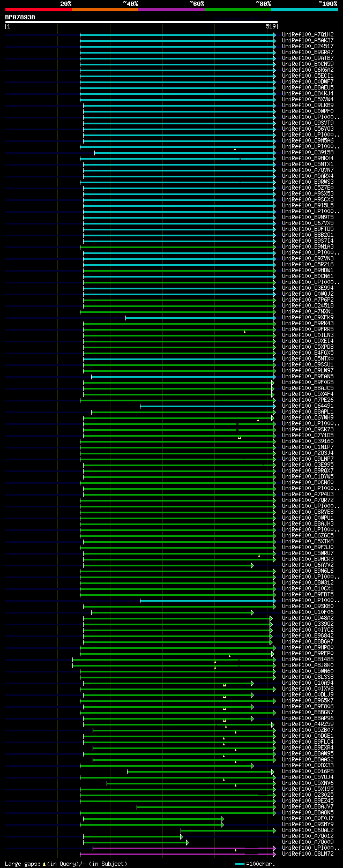Click label UniRef100_Q8W312

pyautogui.click(x=308, y=583)
